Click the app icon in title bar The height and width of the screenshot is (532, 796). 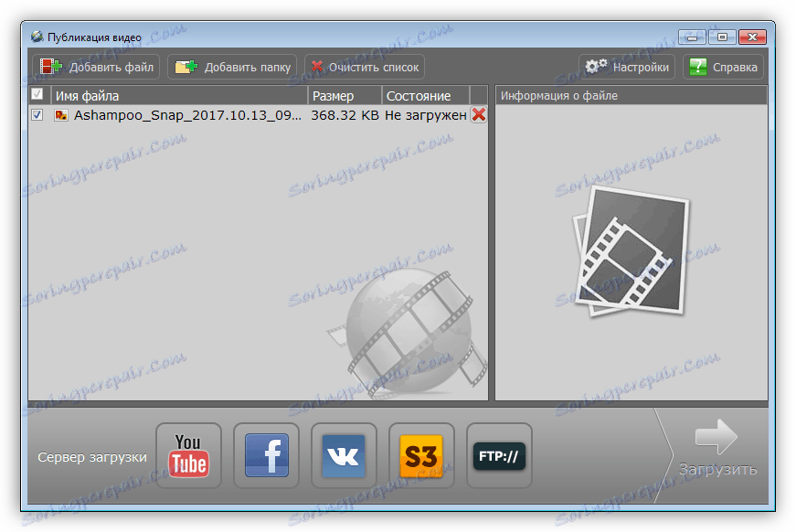pyautogui.click(x=37, y=37)
